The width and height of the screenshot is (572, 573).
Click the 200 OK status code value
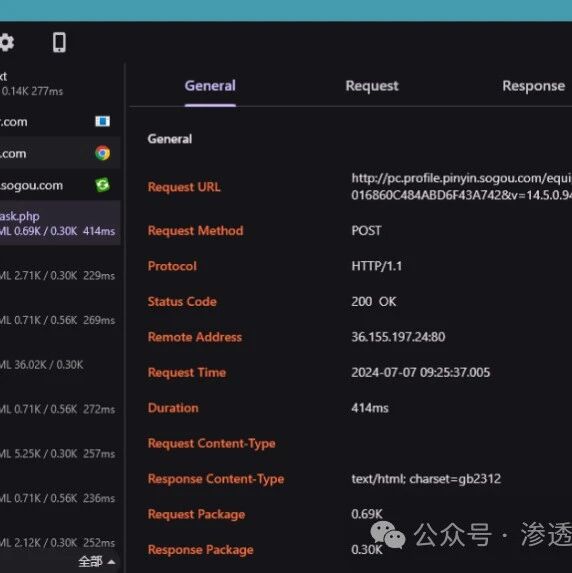(x=374, y=301)
